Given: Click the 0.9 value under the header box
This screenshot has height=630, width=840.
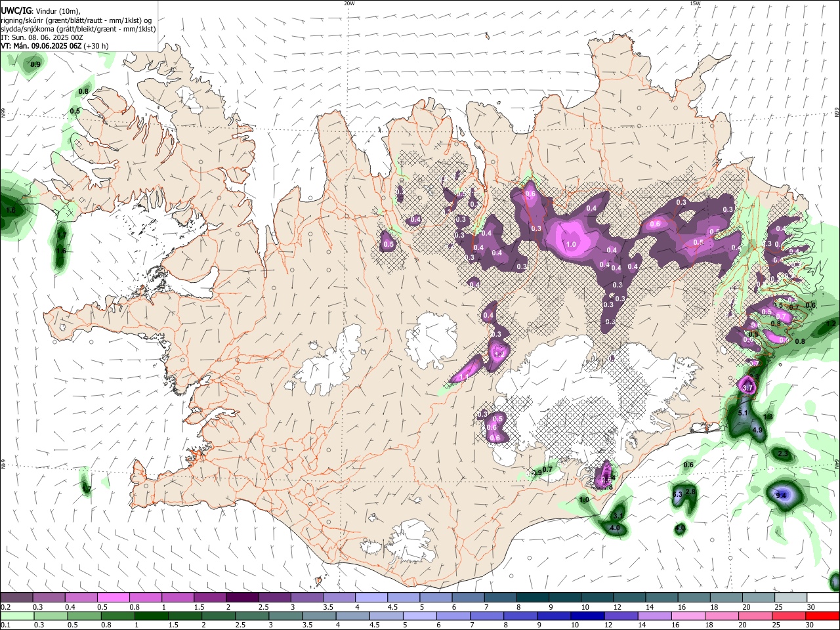Looking at the screenshot, I should click(35, 64).
